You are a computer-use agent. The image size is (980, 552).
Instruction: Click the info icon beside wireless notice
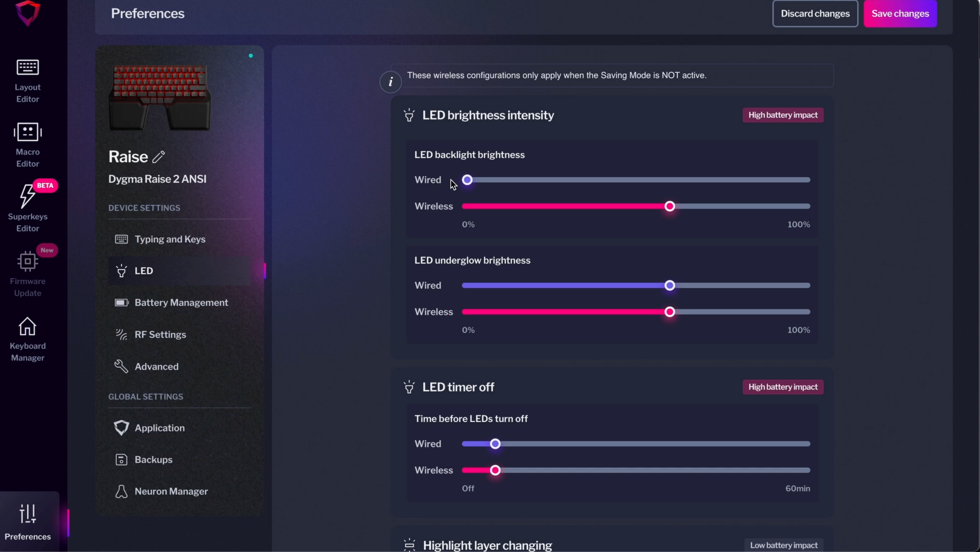[390, 82]
